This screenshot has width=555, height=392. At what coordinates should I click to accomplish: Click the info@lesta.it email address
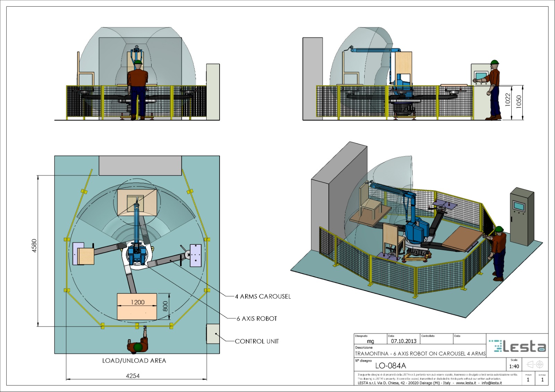click(x=492, y=383)
